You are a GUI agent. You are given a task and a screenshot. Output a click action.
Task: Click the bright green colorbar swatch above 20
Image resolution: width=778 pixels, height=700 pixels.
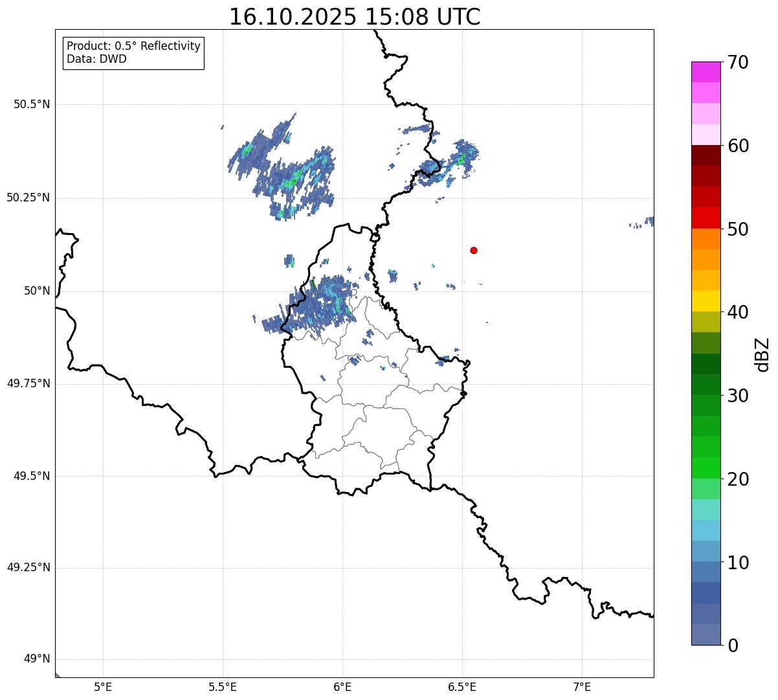[706, 468]
